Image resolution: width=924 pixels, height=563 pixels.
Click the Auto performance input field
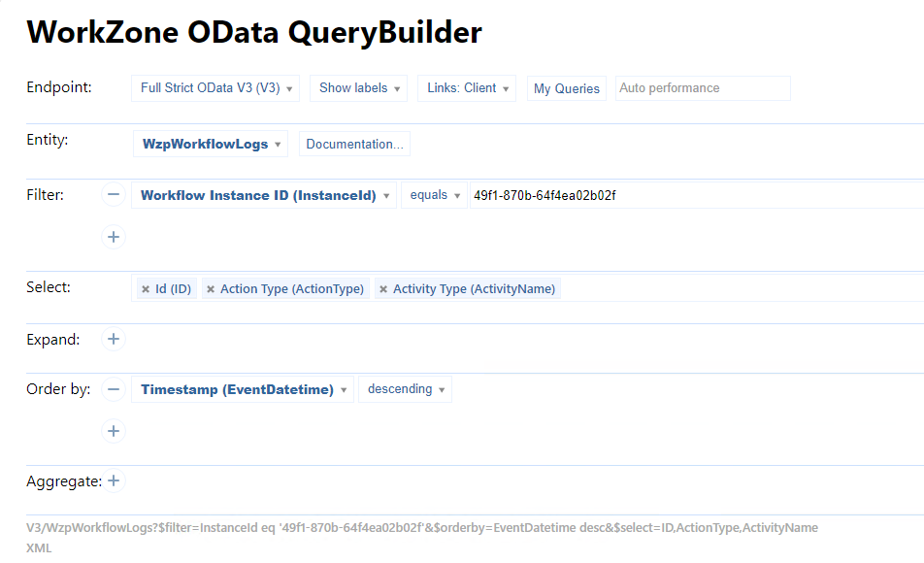703,88
